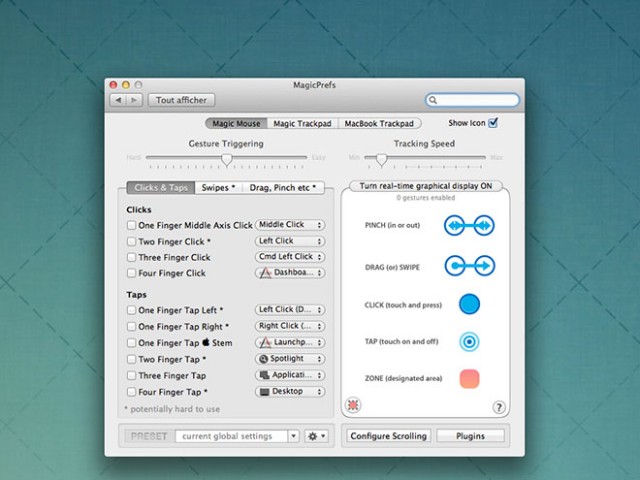Open the Launchpad action dropdown
This screenshot has width=640, height=480.
pyautogui.click(x=290, y=342)
